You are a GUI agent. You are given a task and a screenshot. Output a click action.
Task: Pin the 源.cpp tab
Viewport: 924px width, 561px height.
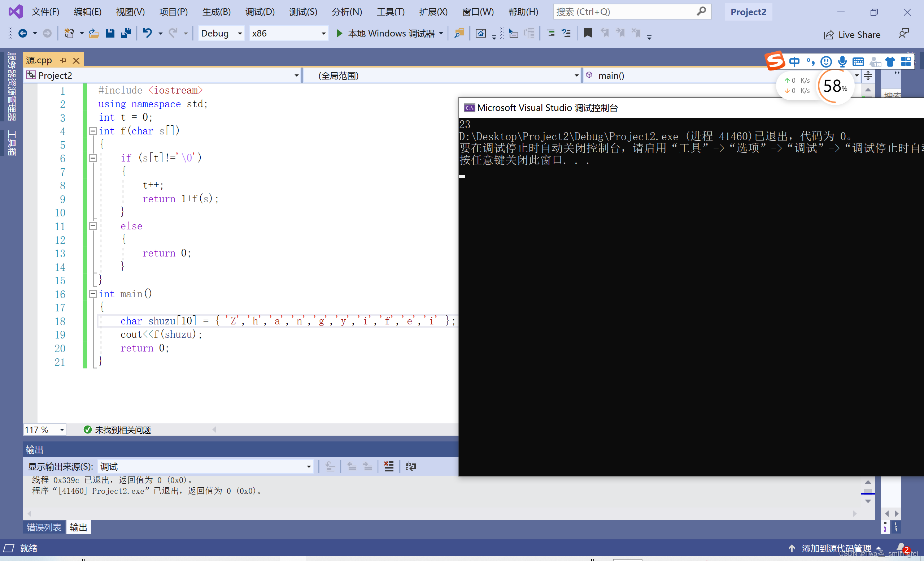tap(63, 60)
